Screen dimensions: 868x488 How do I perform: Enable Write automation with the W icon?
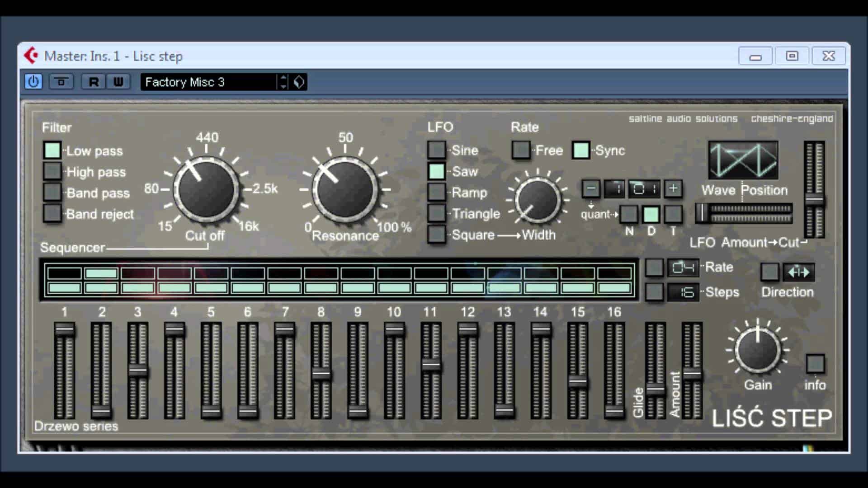[x=118, y=82]
